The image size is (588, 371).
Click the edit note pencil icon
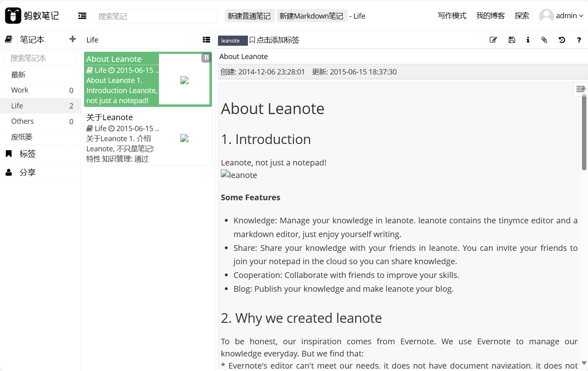tap(493, 40)
